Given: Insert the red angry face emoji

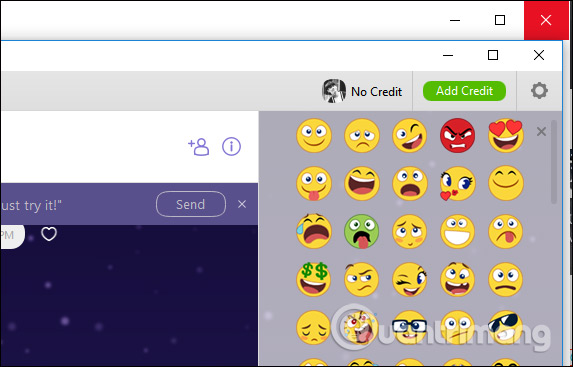Looking at the screenshot, I should [458, 135].
